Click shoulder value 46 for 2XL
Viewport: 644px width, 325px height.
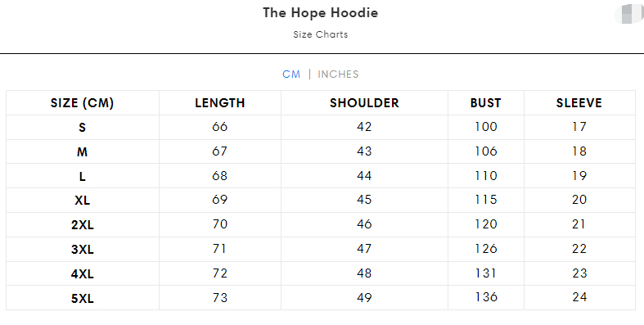click(x=364, y=224)
